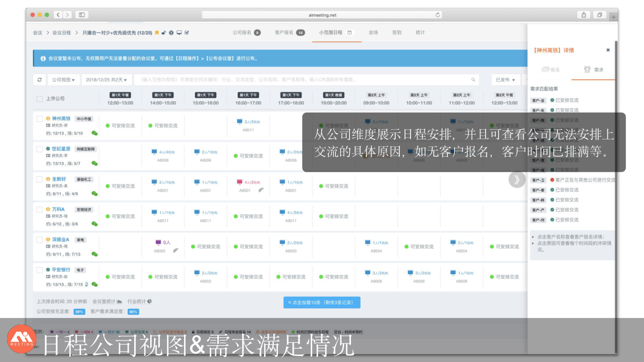Viewport: 644px width, 362px height.
Task: Tick the checkbox for 神州高铁
Action: (x=39, y=119)
